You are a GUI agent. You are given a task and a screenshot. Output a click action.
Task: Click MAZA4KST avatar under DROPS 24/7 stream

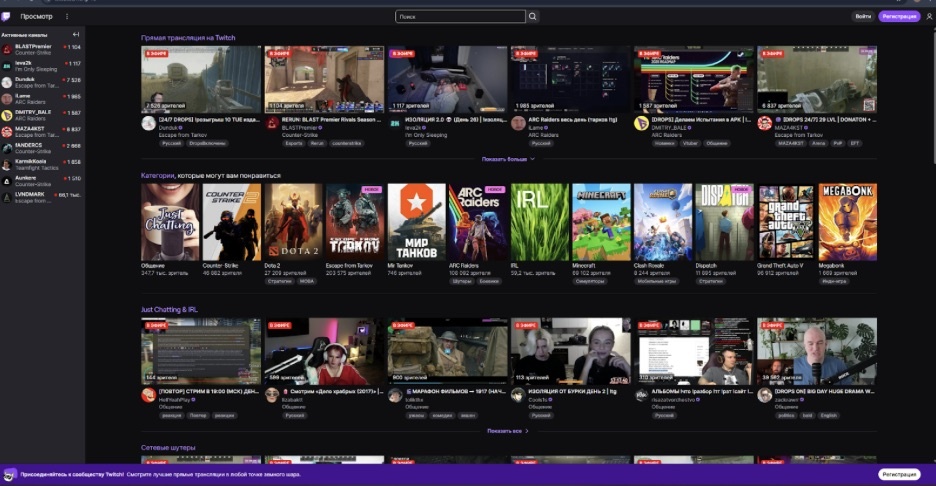(x=765, y=124)
